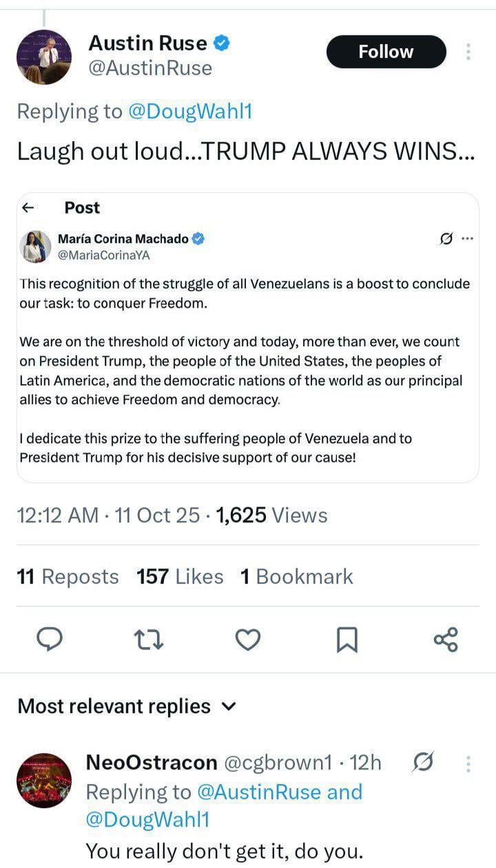Open the share post icon
This screenshot has height=868, width=496.
tap(446, 639)
